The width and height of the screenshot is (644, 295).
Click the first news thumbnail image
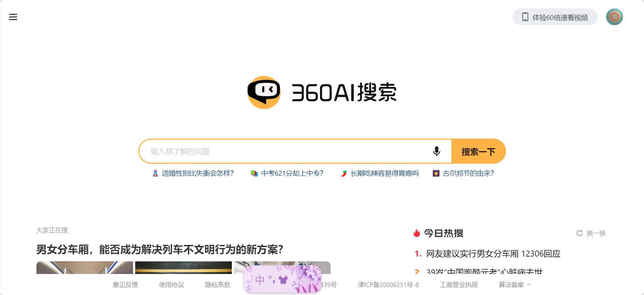click(85, 268)
